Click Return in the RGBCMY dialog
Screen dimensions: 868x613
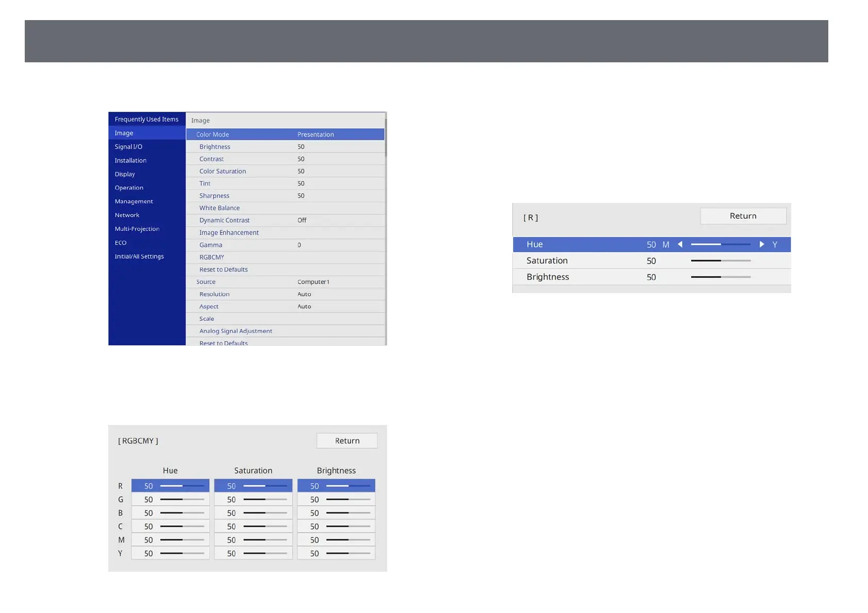[347, 441]
